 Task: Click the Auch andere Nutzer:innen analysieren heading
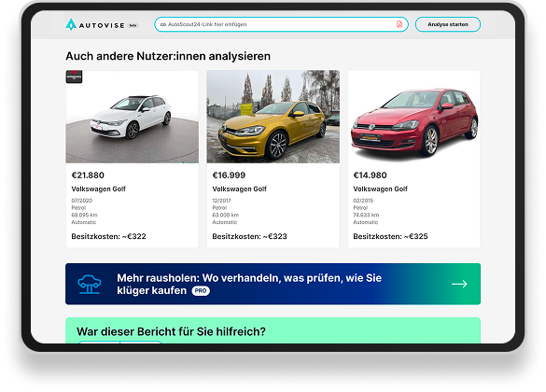click(x=168, y=56)
